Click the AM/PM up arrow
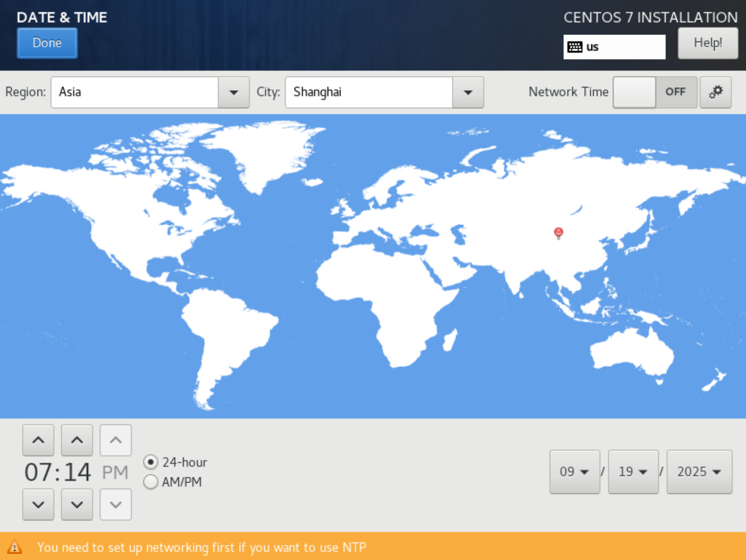 115,440
